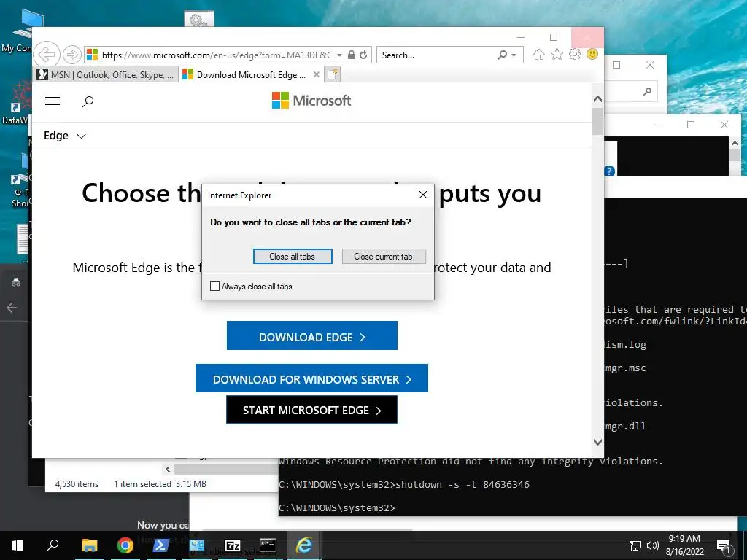This screenshot has width=747, height=560.
Task: Click the IE back navigation arrow
Action: pos(47,55)
